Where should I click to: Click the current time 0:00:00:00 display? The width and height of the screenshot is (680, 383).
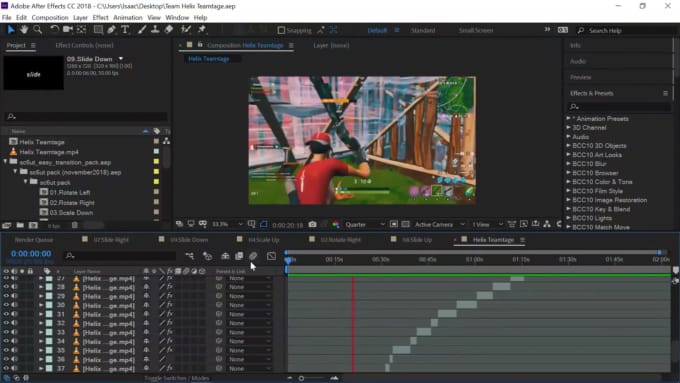(x=31, y=254)
